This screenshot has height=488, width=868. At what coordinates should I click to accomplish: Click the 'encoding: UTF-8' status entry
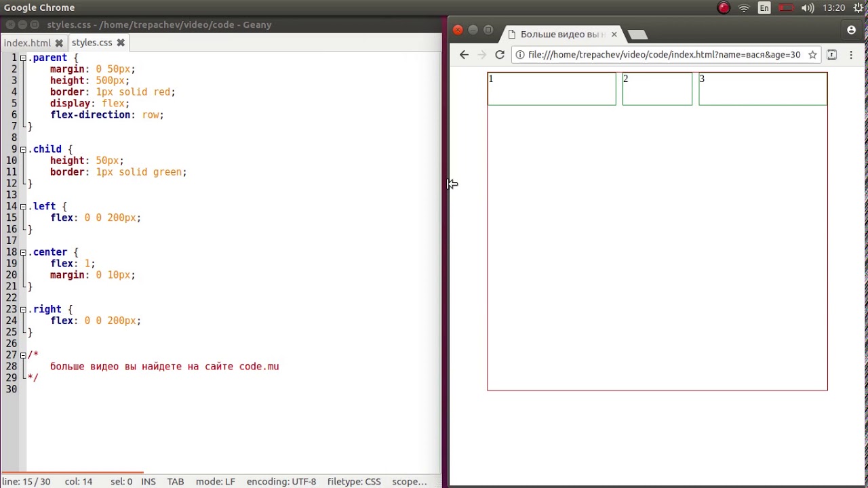tap(281, 481)
